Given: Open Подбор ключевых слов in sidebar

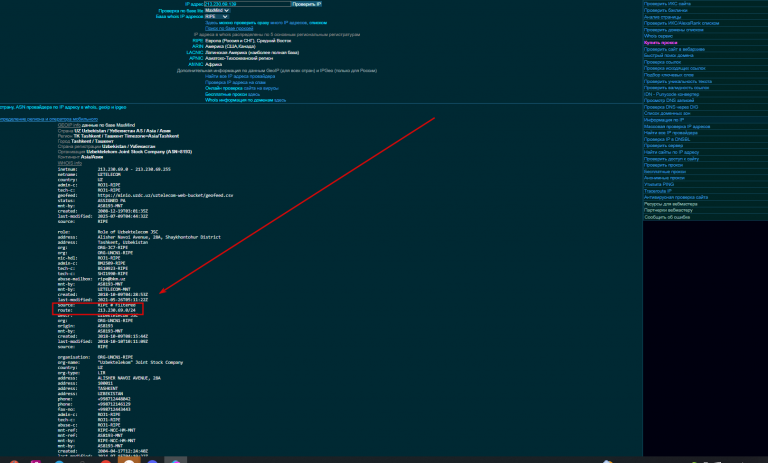Looking at the screenshot, I should [669, 75].
